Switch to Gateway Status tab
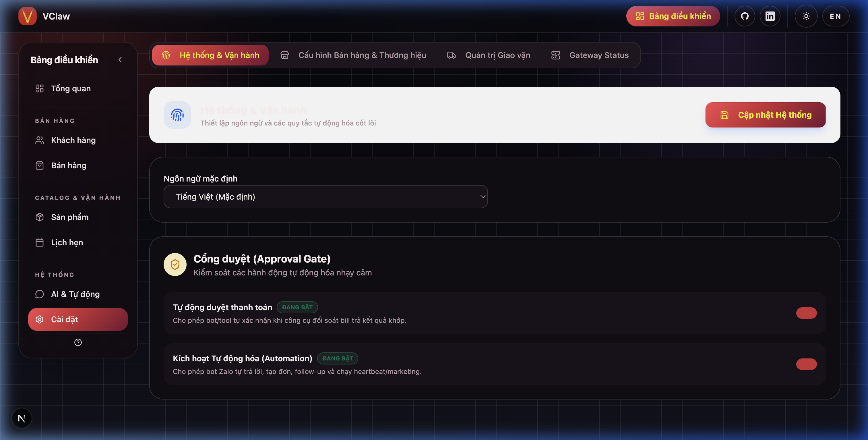Screen dimensions: 868x440 pyautogui.click(x=590, y=55)
